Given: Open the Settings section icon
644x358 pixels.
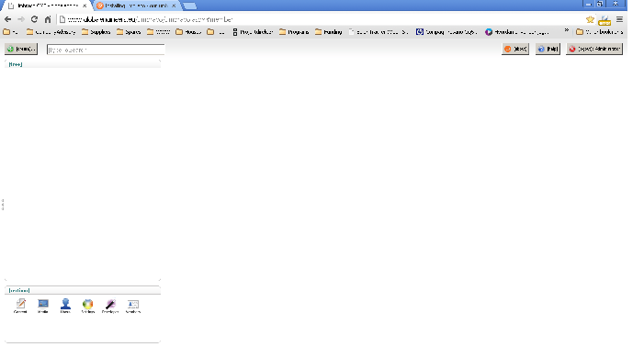Looking at the screenshot, I should [x=88, y=306].
